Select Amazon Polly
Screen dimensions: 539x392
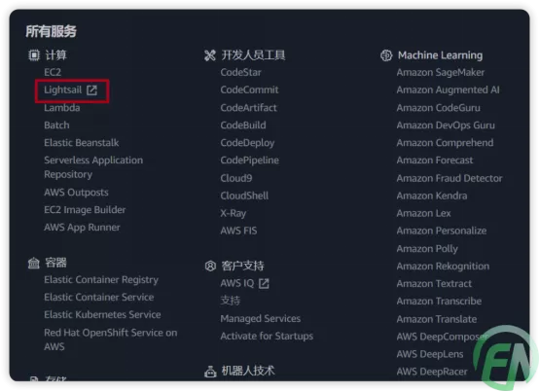click(427, 249)
